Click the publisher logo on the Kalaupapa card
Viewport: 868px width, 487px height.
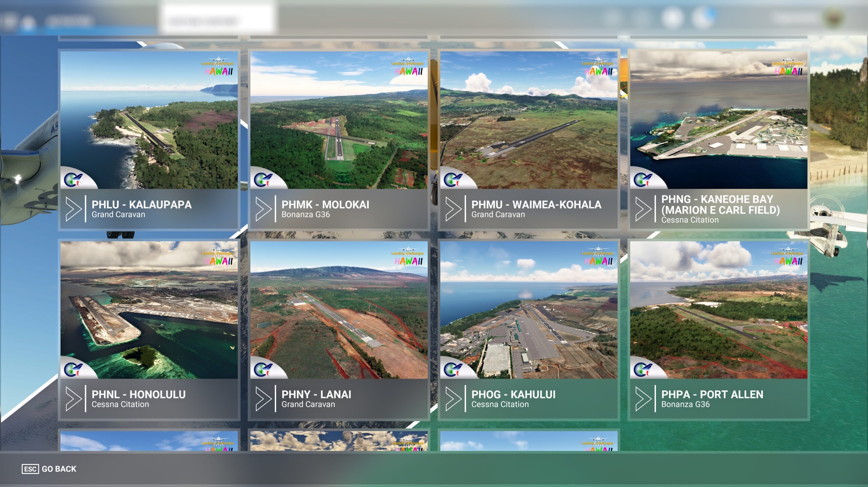coord(74,179)
